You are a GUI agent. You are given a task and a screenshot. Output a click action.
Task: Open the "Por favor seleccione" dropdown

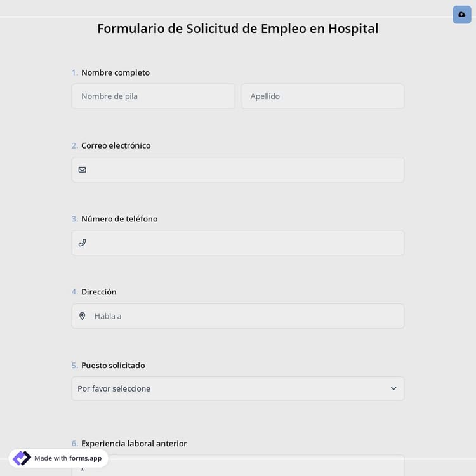click(228, 388)
